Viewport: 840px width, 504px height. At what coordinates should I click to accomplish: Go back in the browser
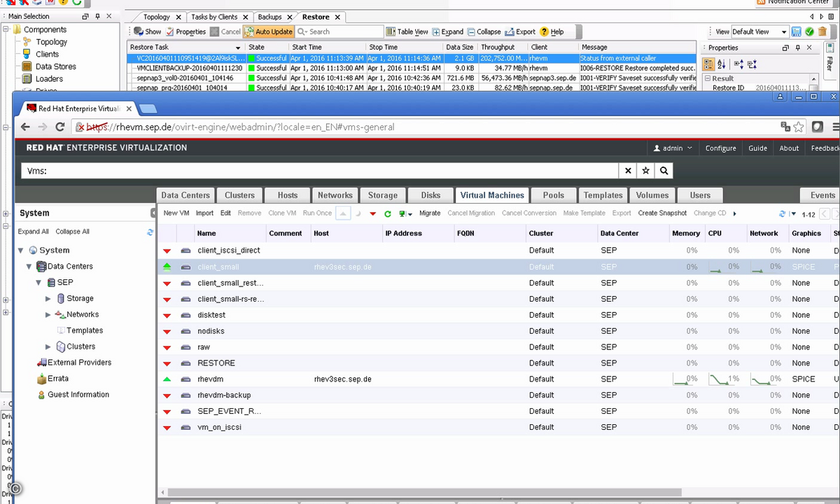point(25,127)
